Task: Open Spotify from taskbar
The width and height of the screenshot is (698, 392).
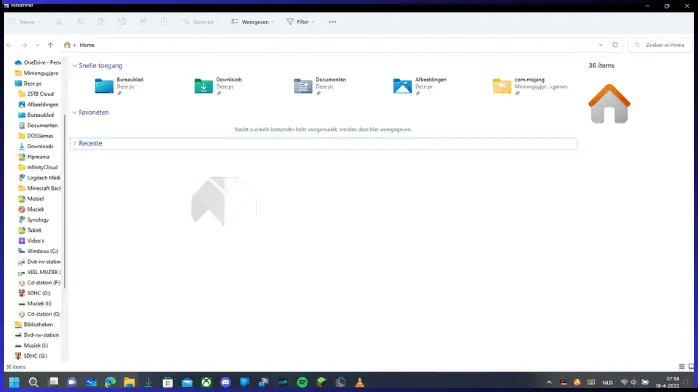Action: point(302,382)
